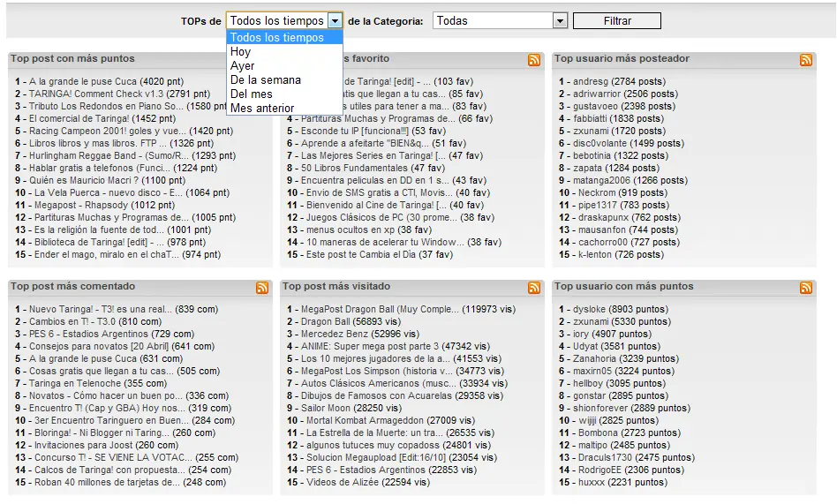The height and width of the screenshot is (504, 837).
Task: Open 'Videos de Alizée' post
Action: 342,482
